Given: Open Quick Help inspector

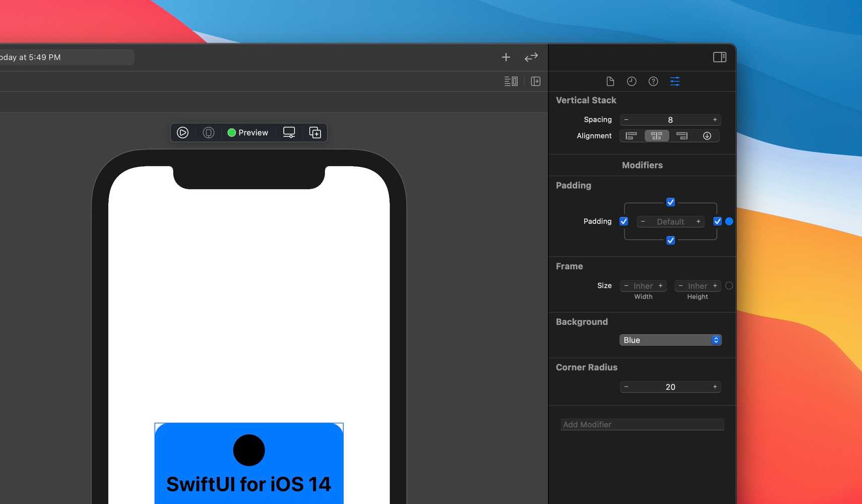Looking at the screenshot, I should coord(653,81).
